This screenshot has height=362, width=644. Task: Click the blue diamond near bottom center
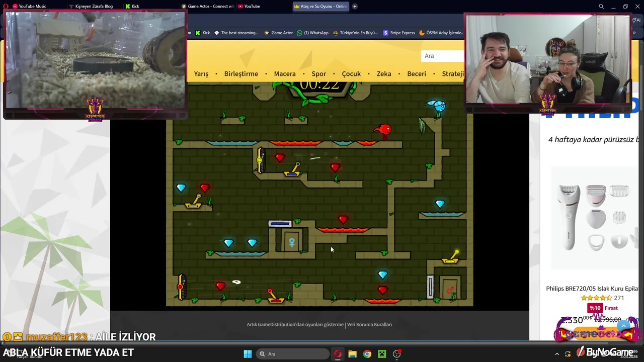(383, 275)
